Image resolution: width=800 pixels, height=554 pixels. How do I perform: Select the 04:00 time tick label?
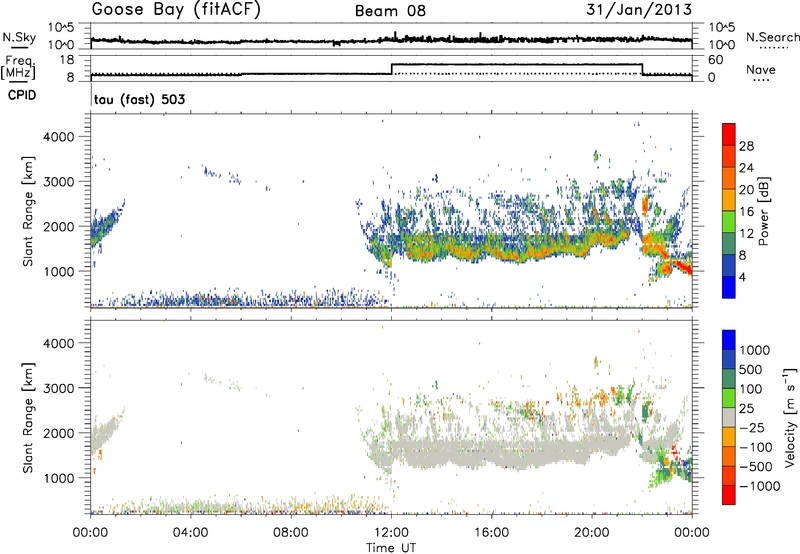tap(191, 533)
